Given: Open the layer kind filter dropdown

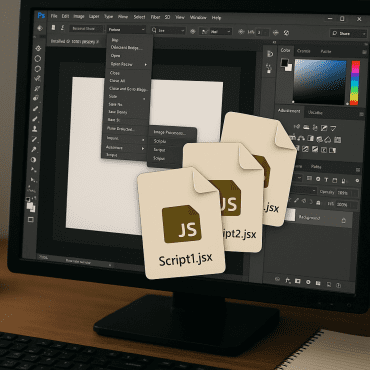Looking at the screenshot, I should (299, 178).
